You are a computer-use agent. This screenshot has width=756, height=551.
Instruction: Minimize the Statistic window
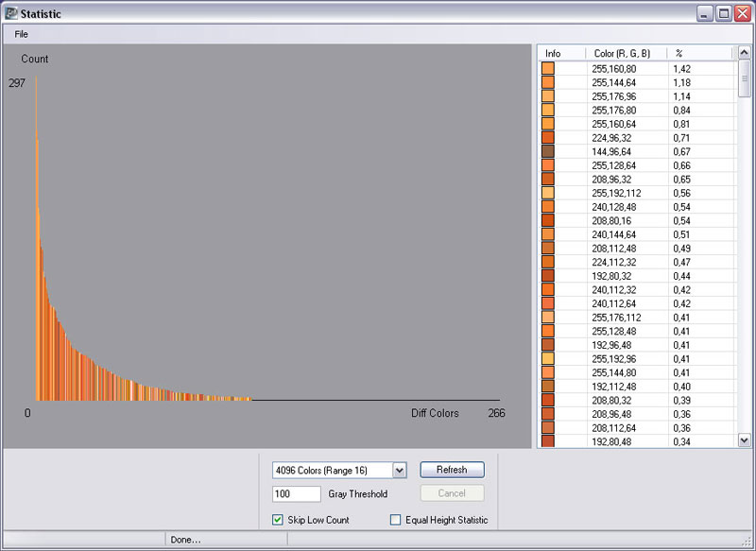pos(706,14)
